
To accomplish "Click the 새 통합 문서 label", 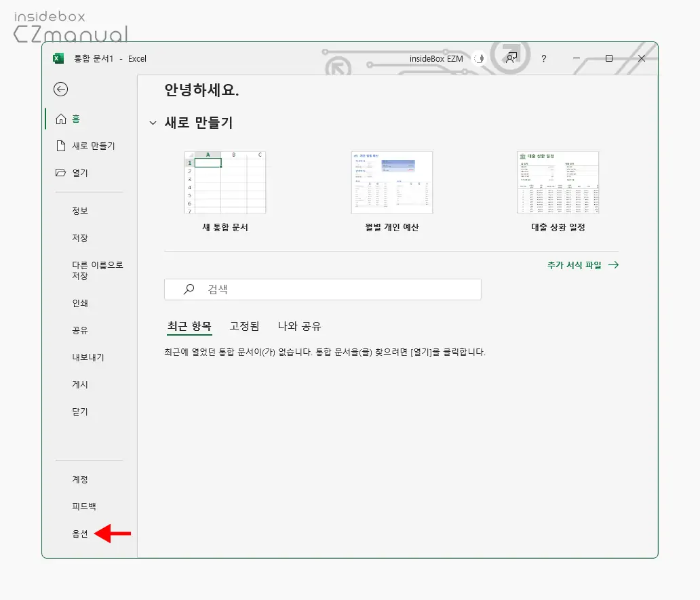I will [x=225, y=228].
